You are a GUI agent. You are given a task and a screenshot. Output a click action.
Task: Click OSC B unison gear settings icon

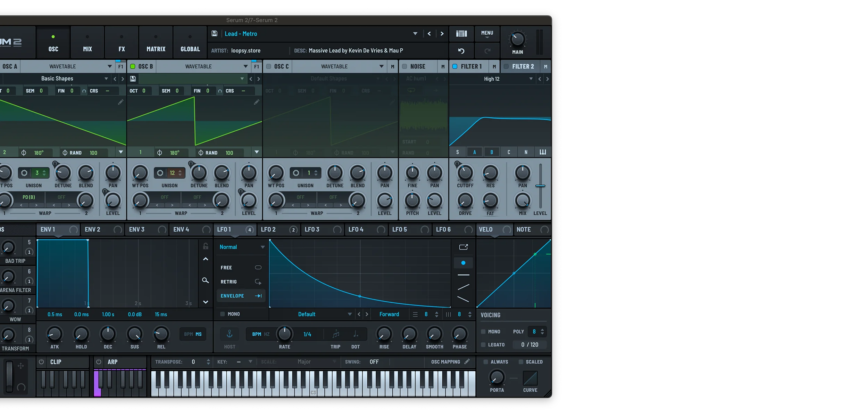(x=160, y=173)
